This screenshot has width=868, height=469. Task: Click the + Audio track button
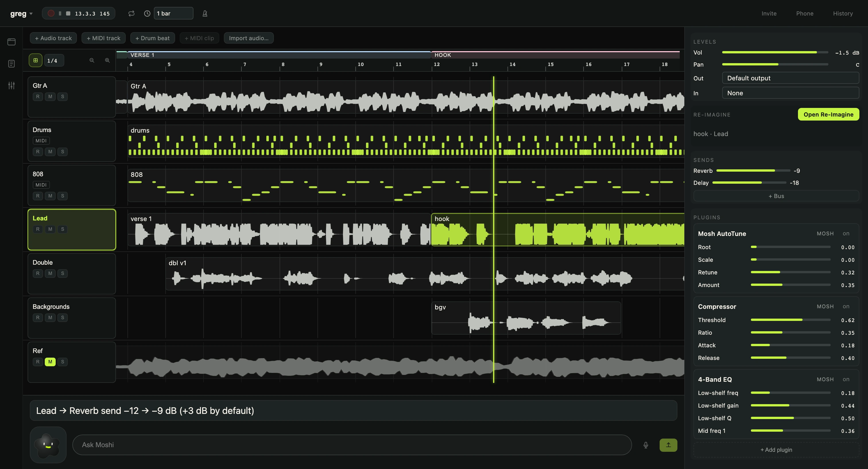pos(53,38)
